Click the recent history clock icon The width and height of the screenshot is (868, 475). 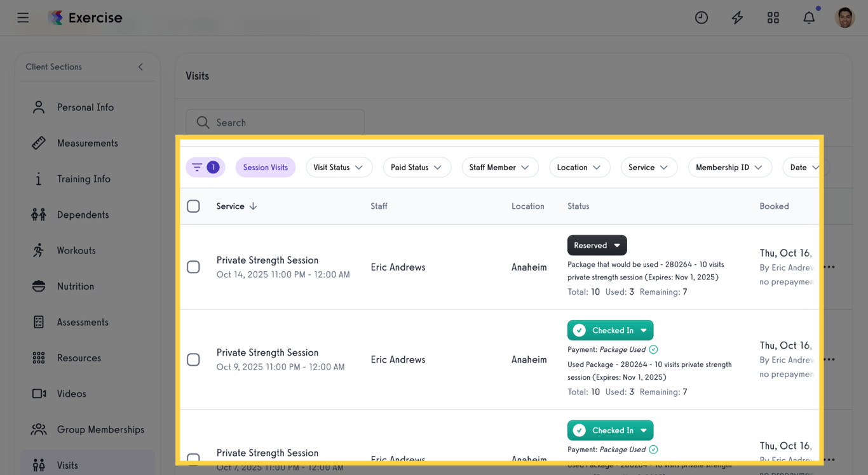702,17
